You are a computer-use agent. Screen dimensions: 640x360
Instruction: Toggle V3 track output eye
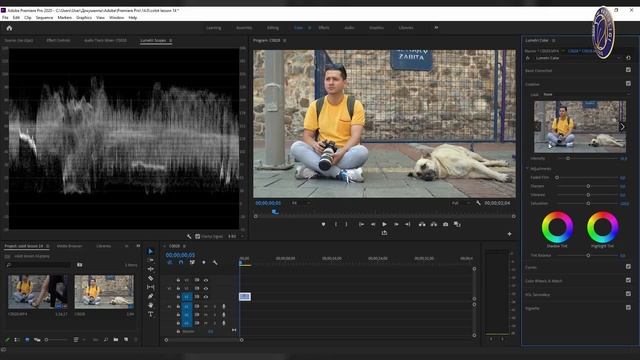click(x=206, y=280)
